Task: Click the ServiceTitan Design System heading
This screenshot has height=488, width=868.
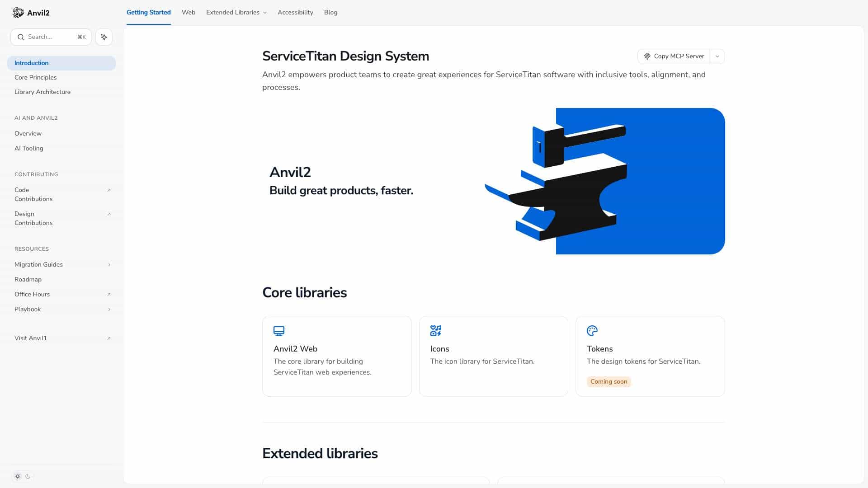Action: (x=345, y=56)
